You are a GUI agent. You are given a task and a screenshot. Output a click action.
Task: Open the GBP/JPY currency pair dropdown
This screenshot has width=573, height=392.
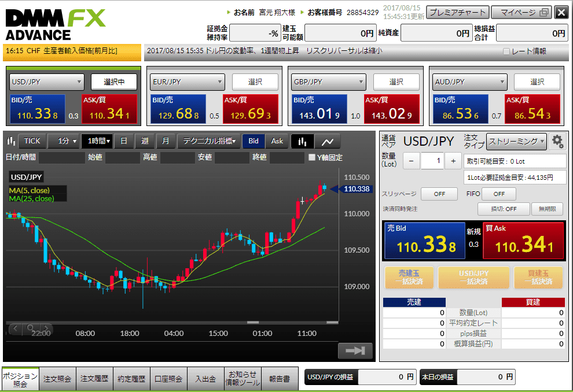(x=328, y=82)
